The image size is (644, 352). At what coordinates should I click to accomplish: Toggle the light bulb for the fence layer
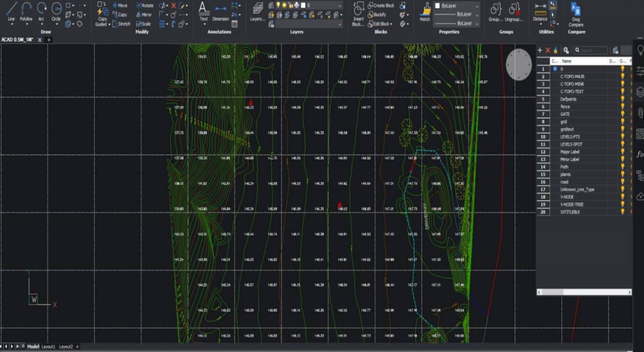point(623,107)
